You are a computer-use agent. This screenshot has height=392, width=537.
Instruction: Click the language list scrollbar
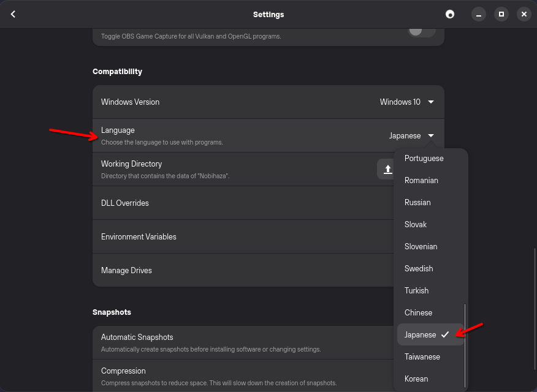[465, 345]
